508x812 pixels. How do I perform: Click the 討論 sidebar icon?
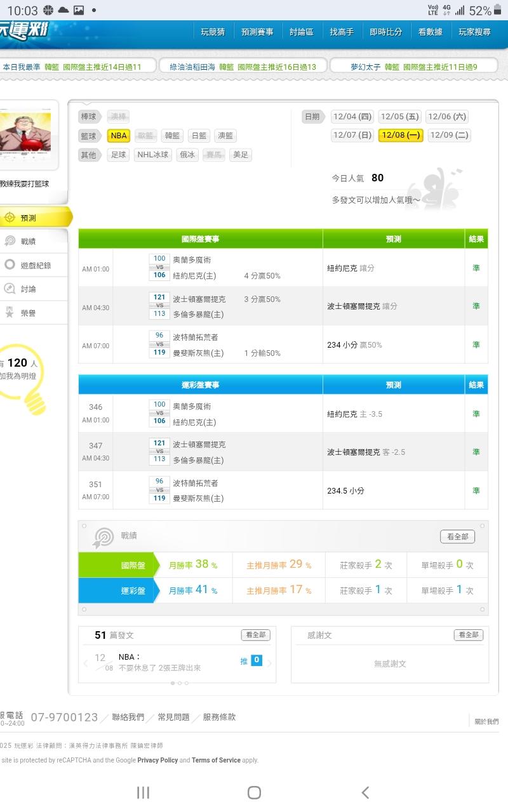[x=10, y=289]
